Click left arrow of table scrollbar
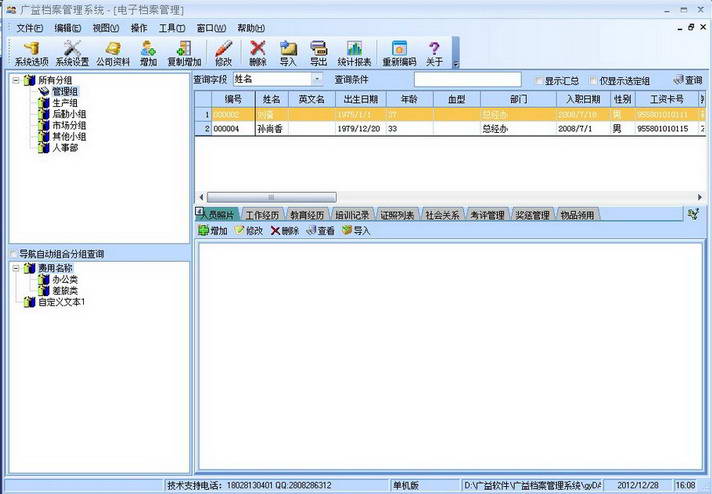Screen dimensions: 712x494 pyautogui.click(x=201, y=197)
